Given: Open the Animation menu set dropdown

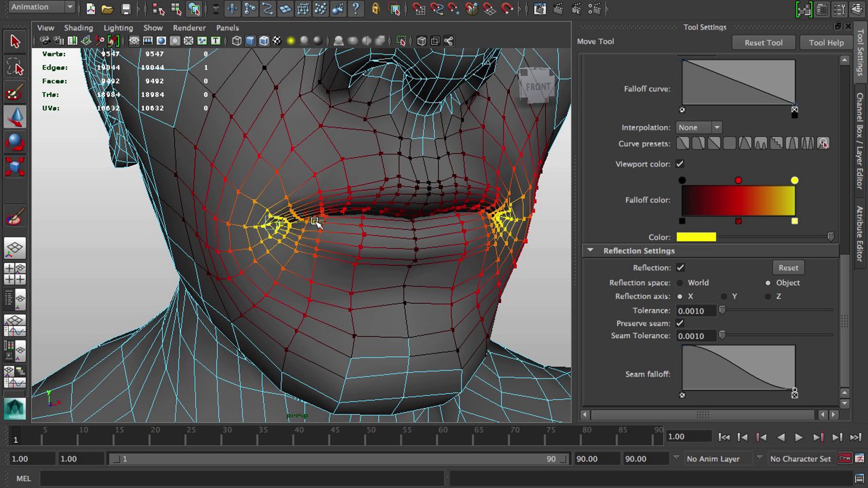Looking at the screenshot, I should point(42,7).
